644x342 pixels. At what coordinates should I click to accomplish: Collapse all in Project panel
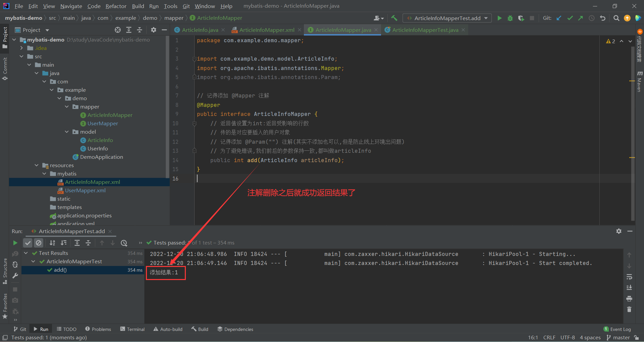140,30
